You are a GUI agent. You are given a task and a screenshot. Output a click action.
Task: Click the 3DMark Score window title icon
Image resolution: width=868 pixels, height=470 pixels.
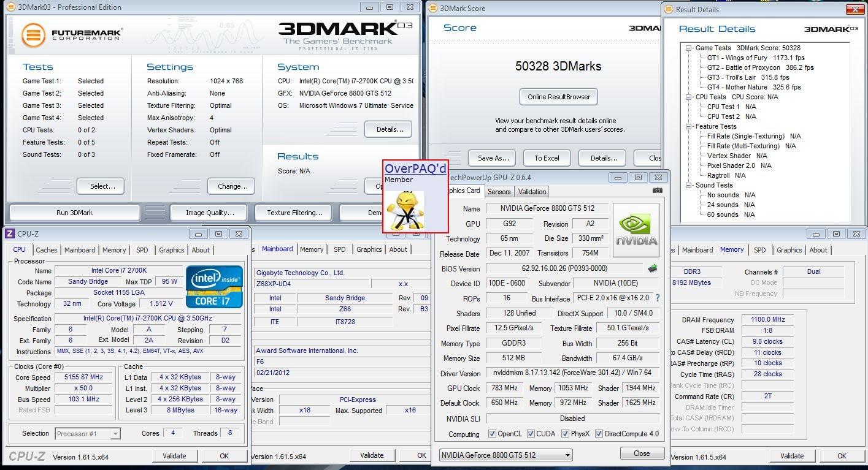[x=433, y=8]
